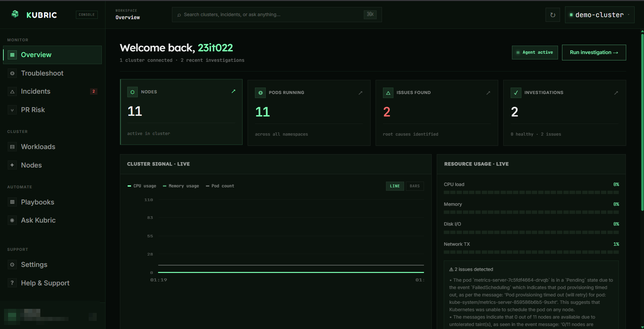The height and width of the screenshot is (329, 644).
Task: Switch chart to LINE view
Action: point(395,186)
